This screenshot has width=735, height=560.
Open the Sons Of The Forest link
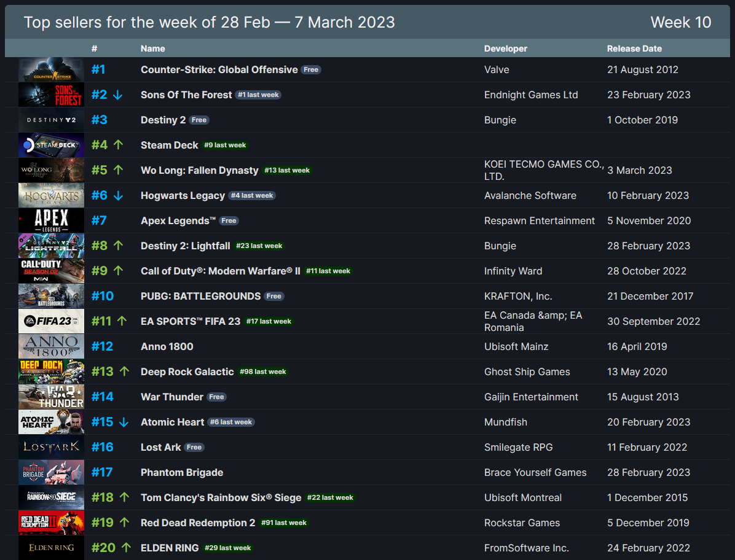click(186, 95)
